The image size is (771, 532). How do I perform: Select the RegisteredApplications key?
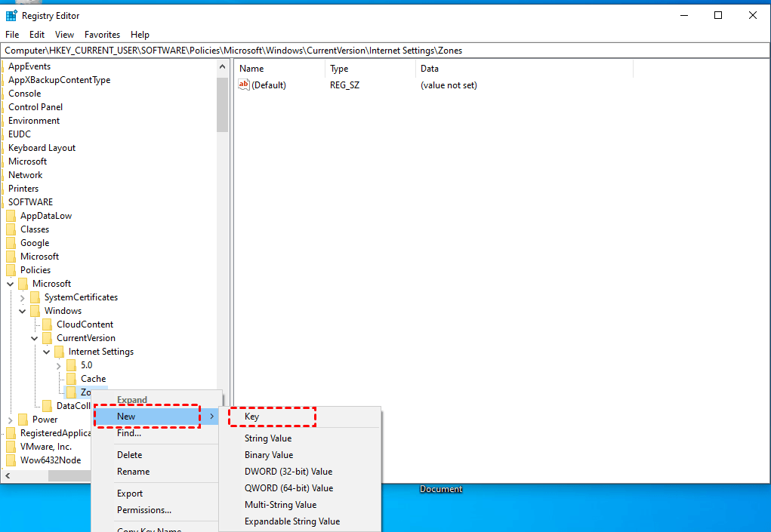(x=55, y=433)
